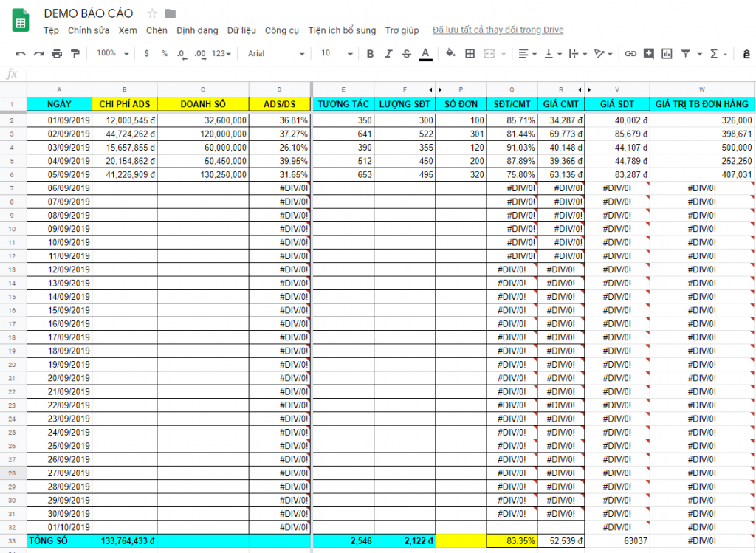Select the paint format tool
The width and height of the screenshot is (756, 553).
75,53
